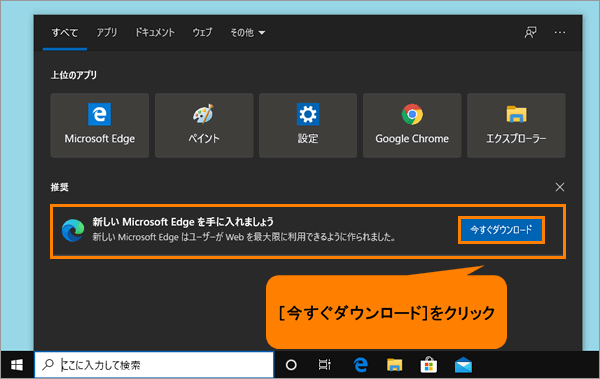Open File Explorer from taskbar
Image resolution: width=600 pixels, height=379 pixels.
pyautogui.click(x=395, y=365)
